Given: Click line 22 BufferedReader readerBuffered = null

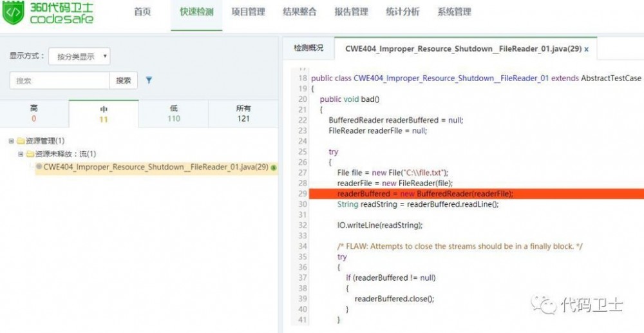Looking at the screenshot, I should tap(396, 120).
